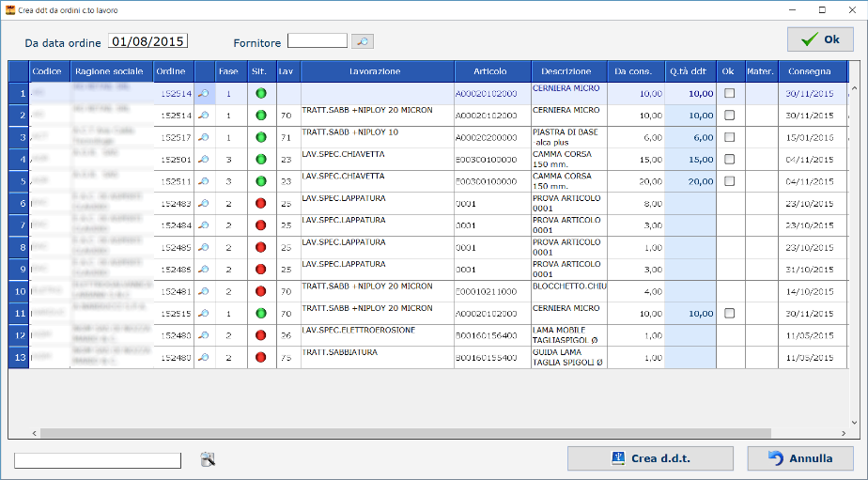Click the search icon beside bottom text field

click(208, 459)
